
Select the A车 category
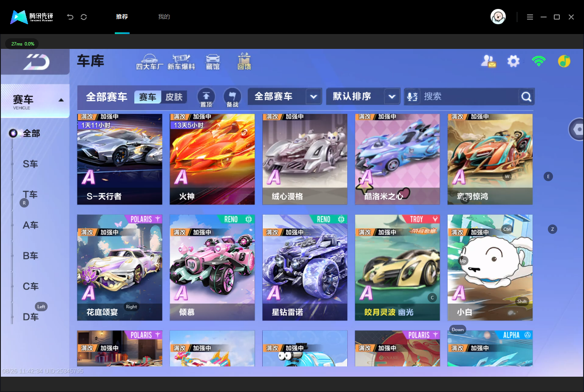(30, 225)
